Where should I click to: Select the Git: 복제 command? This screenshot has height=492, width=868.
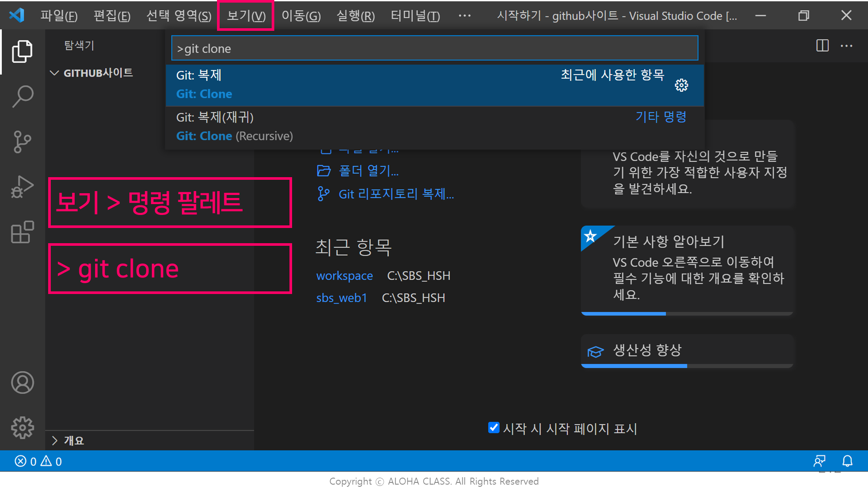point(434,85)
